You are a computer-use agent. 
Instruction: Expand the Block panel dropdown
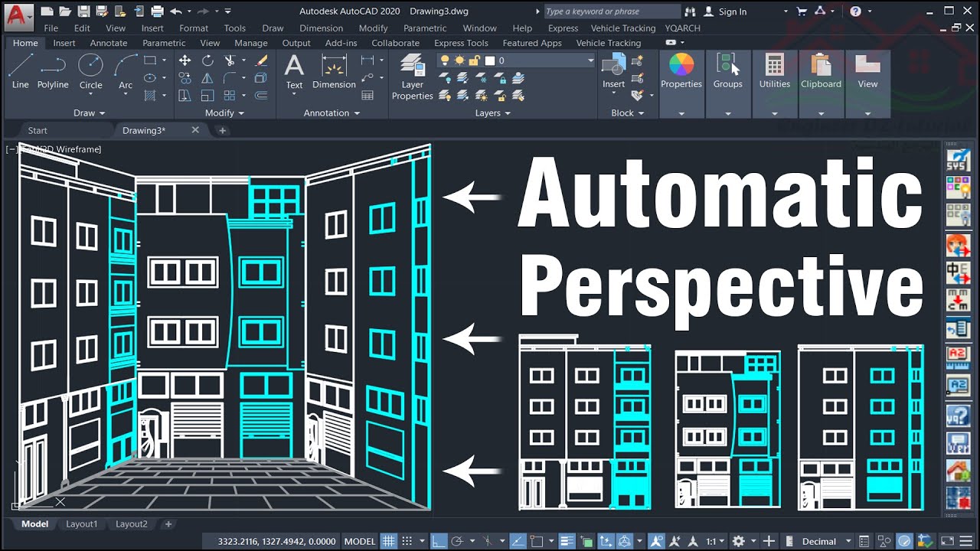coord(627,112)
